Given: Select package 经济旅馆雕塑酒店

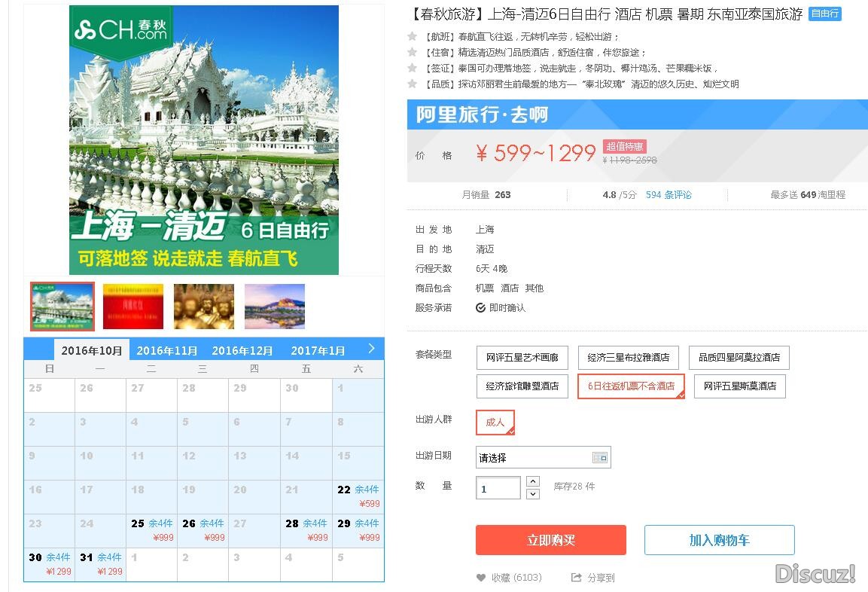Looking at the screenshot, I should pos(522,386).
